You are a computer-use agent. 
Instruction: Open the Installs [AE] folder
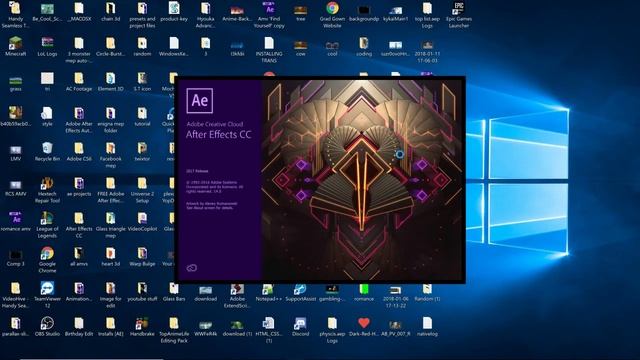110,327
